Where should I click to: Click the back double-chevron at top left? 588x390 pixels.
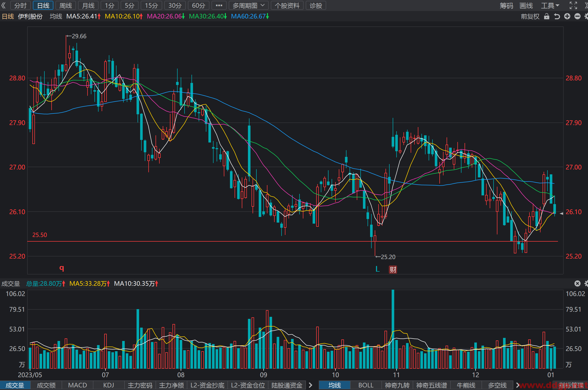4,5
